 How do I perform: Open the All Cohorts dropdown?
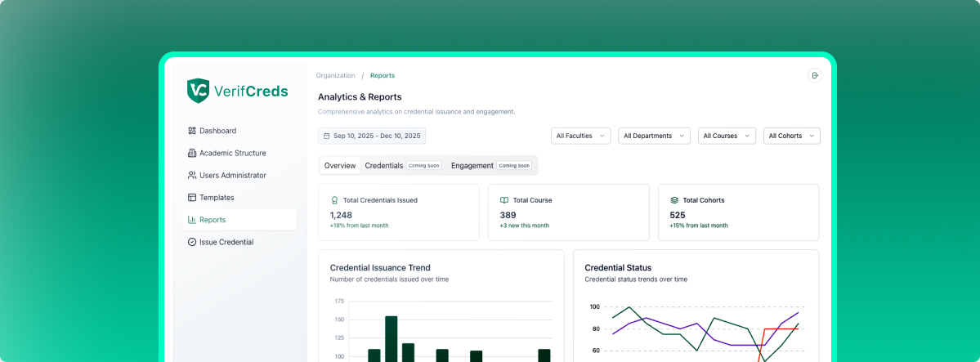791,136
